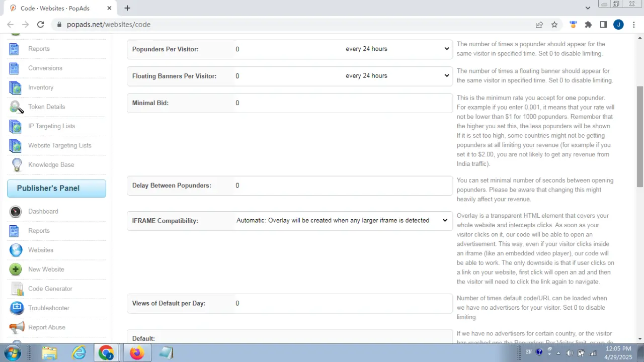The image size is (644, 362).
Task: Click the page vertical scrollbar thumb
Action: [640, 136]
